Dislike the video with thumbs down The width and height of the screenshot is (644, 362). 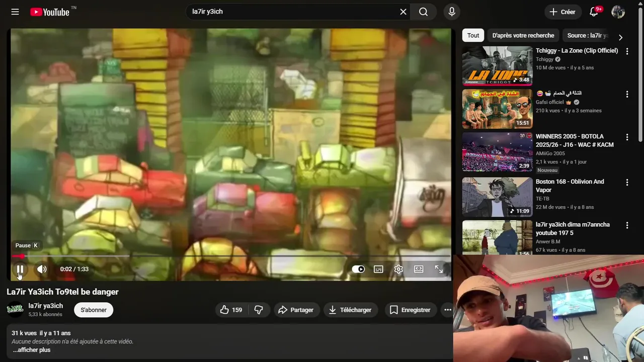259,310
